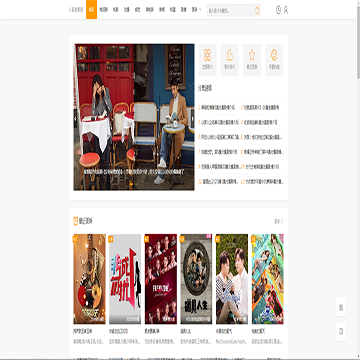Open the Paris café banner image
360x360 pixels.
point(134,117)
